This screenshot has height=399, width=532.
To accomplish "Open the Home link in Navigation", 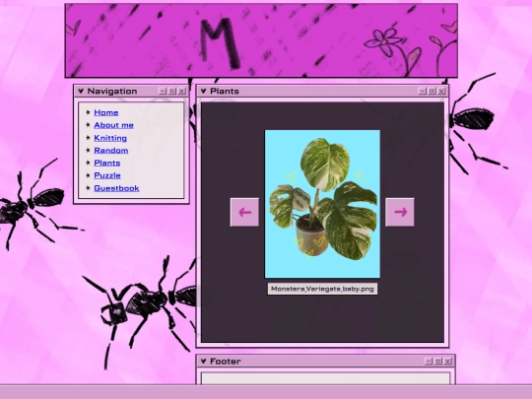I will click(x=106, y=112).
